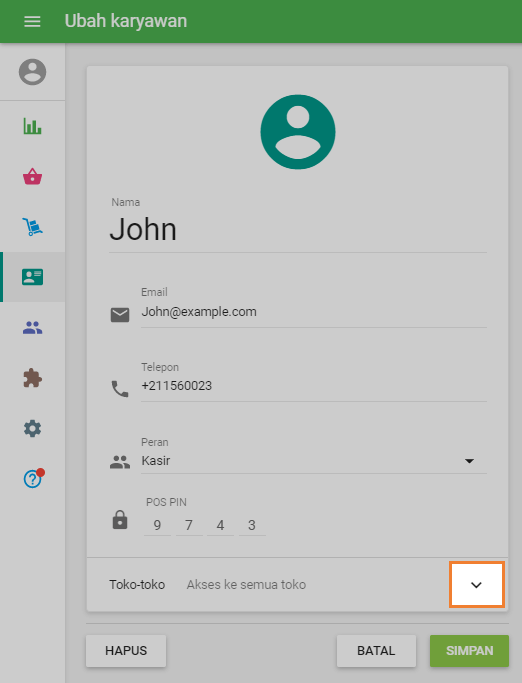Screen dimensions: 522x683
Task: Click the Telepon number field
Action: coord(314,386)
